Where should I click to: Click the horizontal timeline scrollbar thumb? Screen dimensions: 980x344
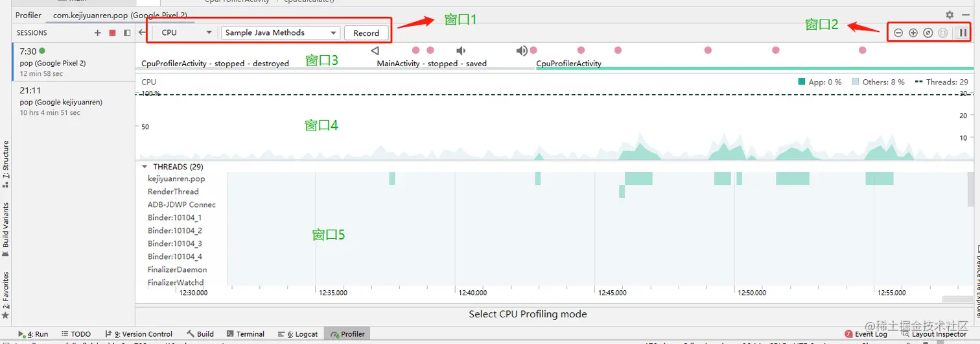tap(957, 299)
